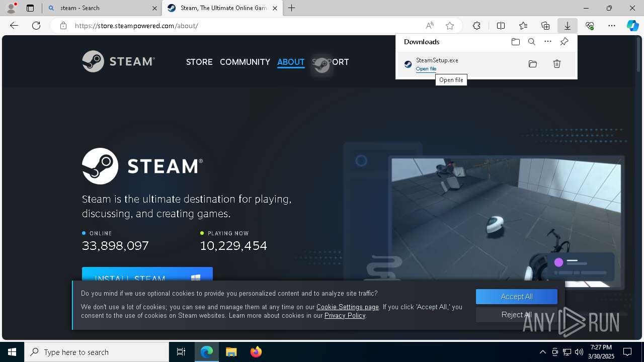
Task: Open the STORE menu item
Action: coord(199,62)
